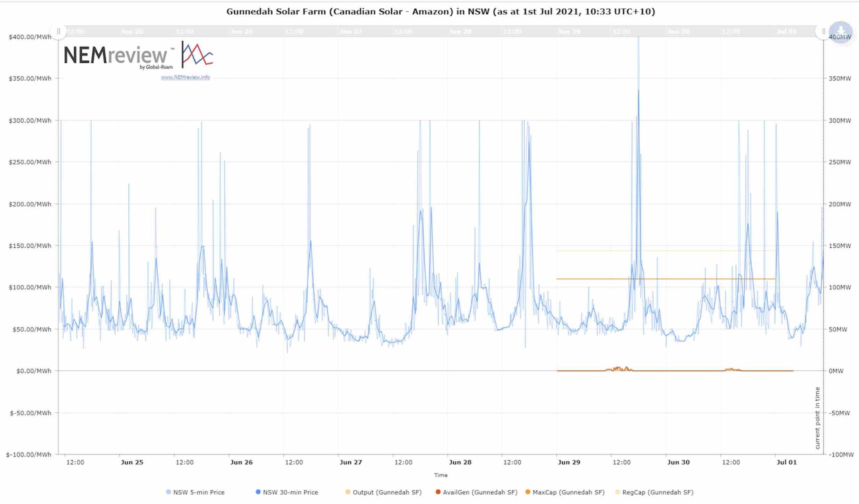Toggle Output (Gunnedah SF) legend entry
The image size is (859, 504).
[x=387, y=492]
